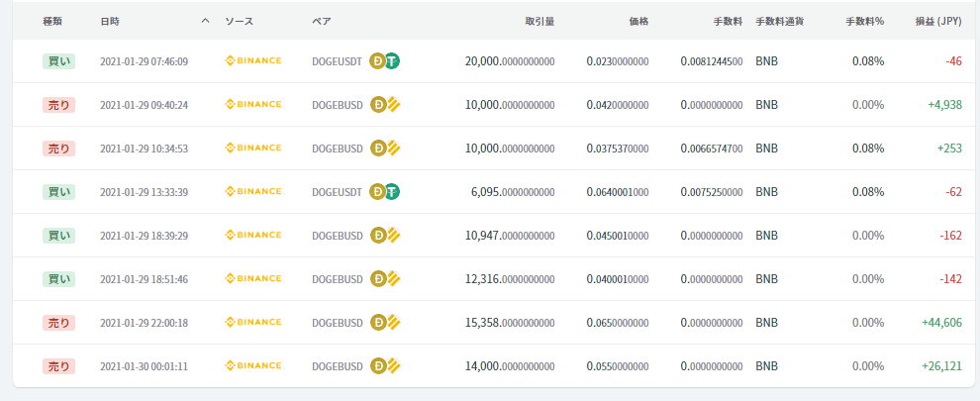Click the volume 15,358.0000000000
This screenshot has width=980, height=401.
click(x=510, y=323)
